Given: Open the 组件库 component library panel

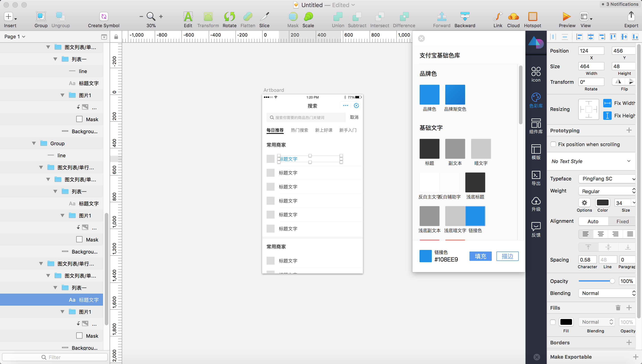Looking at the screenshot, I should (x=536, y=126).
